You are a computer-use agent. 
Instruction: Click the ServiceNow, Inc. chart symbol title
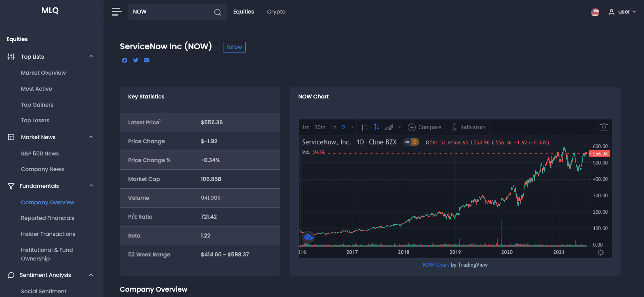point(327,142)
